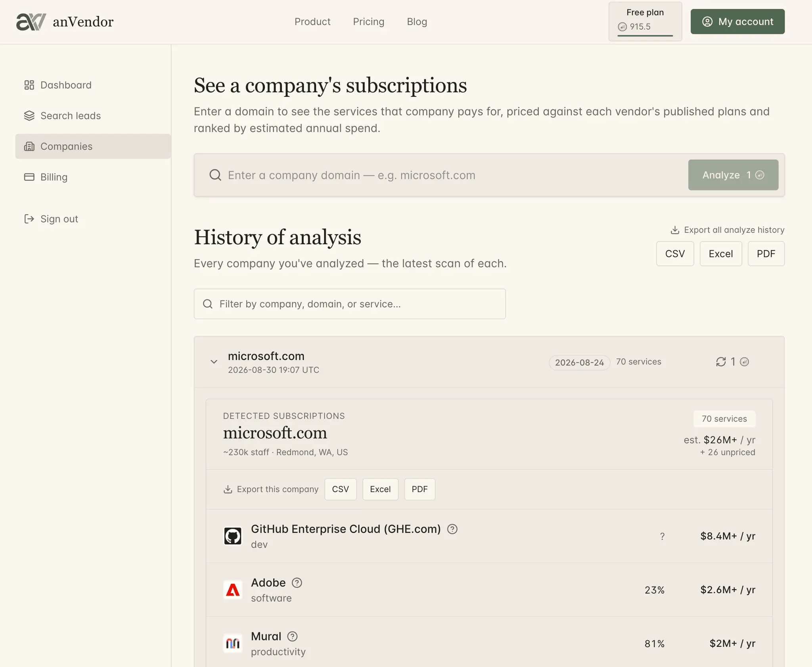Viewport: 812px width, 667px height.
Task: Export this company as Excel
Action: [380, 489]
